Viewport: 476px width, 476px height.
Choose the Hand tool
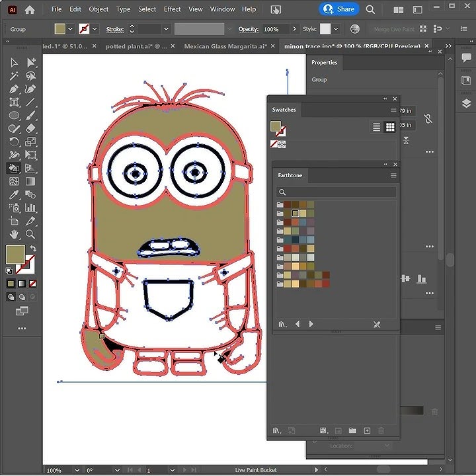(x=14, y=234)
